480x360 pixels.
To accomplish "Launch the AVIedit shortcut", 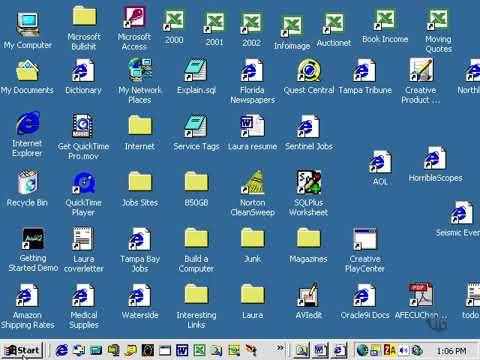I will tap(309, 295).
